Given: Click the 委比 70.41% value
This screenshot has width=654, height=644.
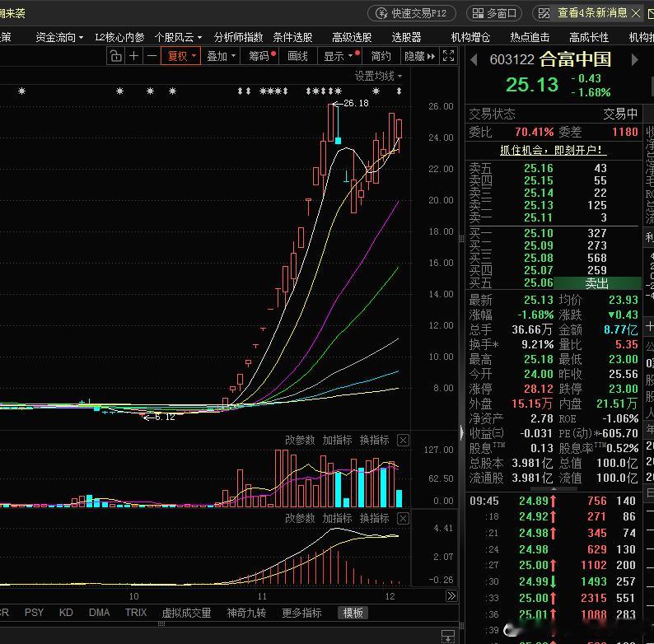Looking at the screenshot, I should click(534, 132).
